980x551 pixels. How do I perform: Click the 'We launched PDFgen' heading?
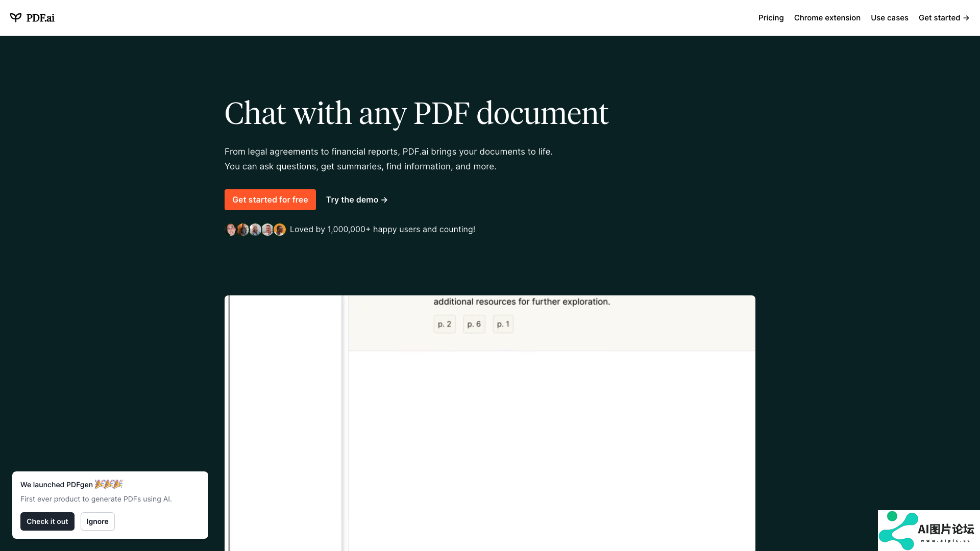(71, 484)
